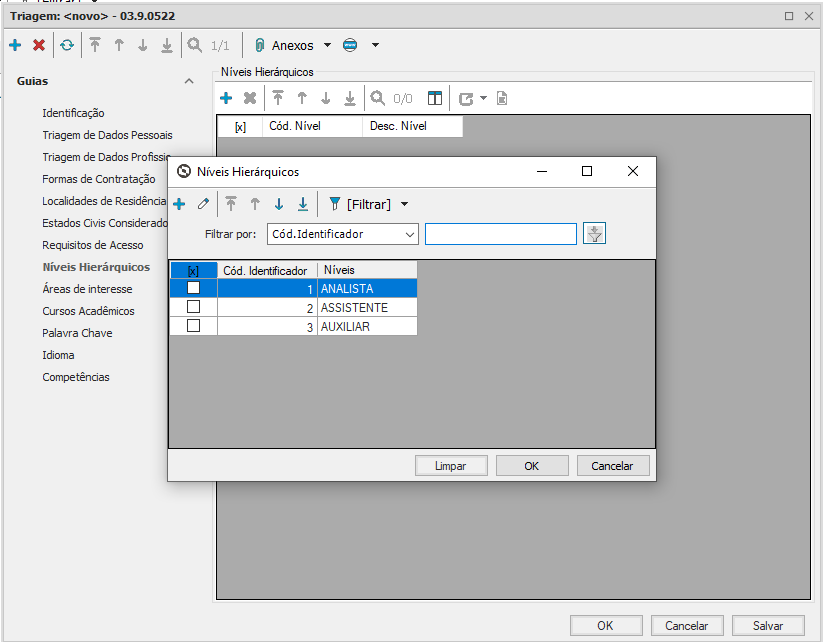Viewport: 823px width, 642px height.
Task: Select Competências in the Guias list
Action: [76, 377]
